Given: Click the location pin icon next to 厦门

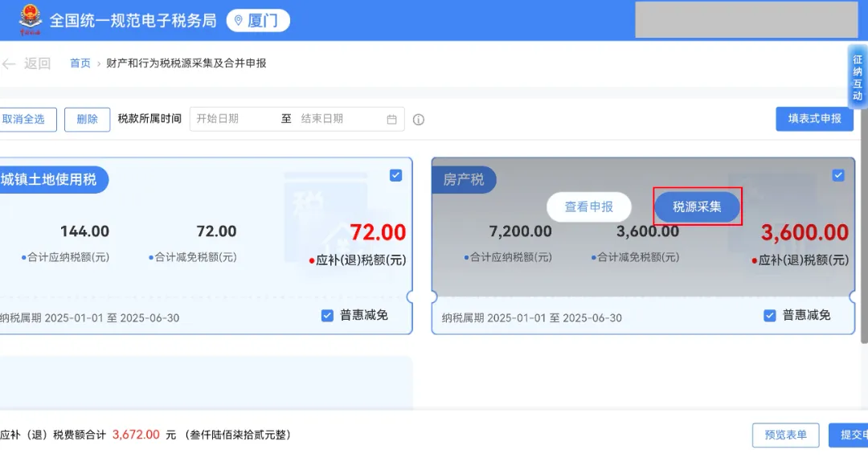Looking at the screenshot, I should pos(238,21).
